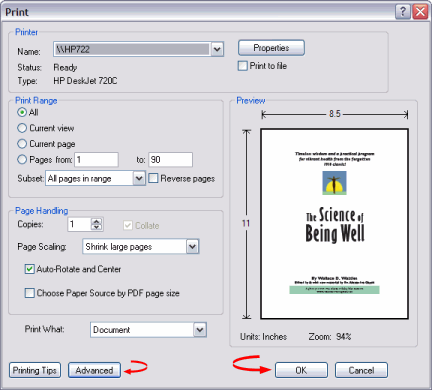Open printer Properties
Viewport: 432px width, 390px height.
271,48
